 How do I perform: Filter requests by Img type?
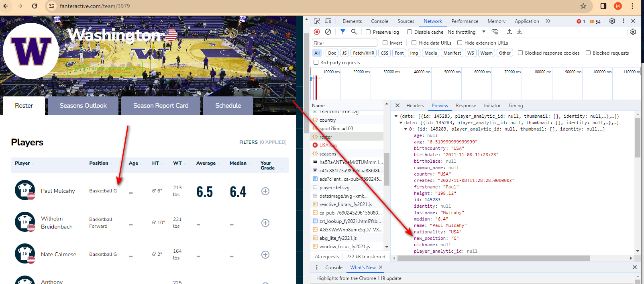coord(414,53)
